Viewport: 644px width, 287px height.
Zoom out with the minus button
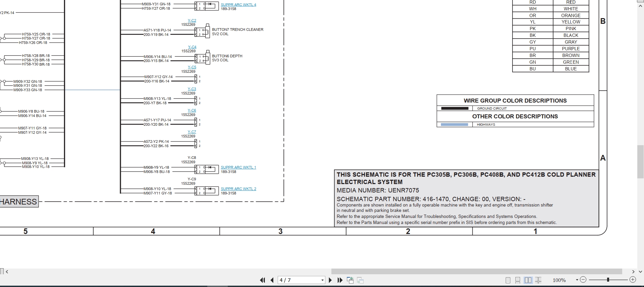pyautogui.click(x=583, y=280)
